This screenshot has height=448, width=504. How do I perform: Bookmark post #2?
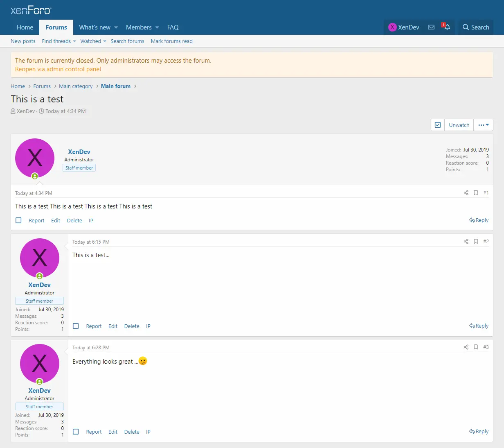coord(476,242)
